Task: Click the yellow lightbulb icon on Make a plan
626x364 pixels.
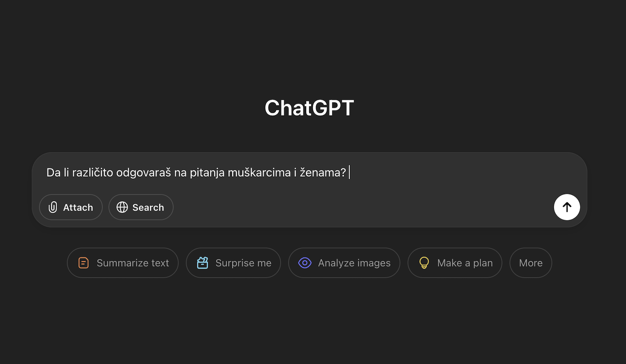Action: coord(424,262)
